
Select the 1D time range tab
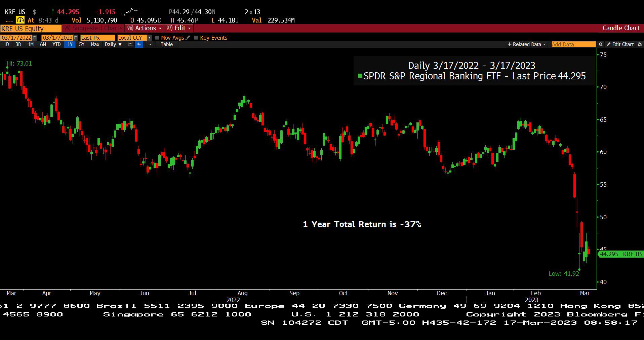6,44
